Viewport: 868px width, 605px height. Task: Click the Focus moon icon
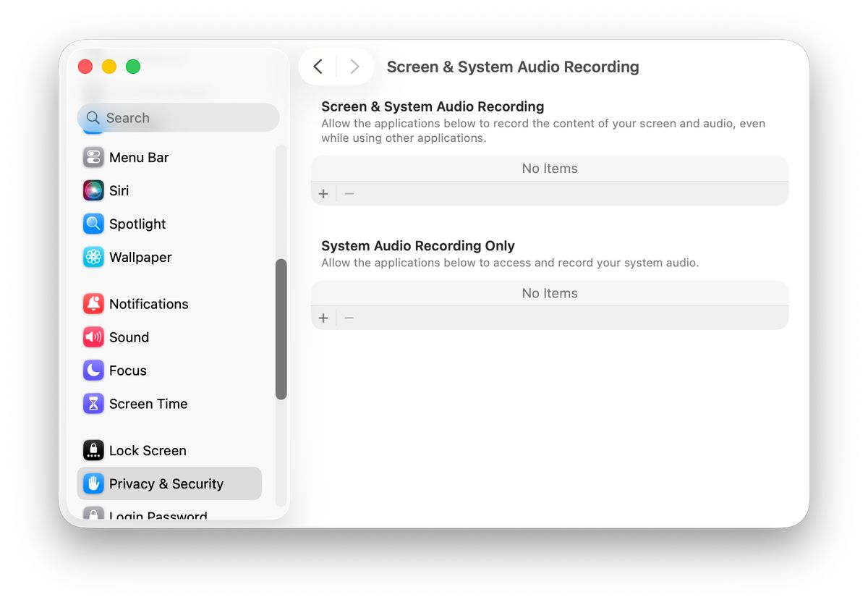click(x=93, y=371)
